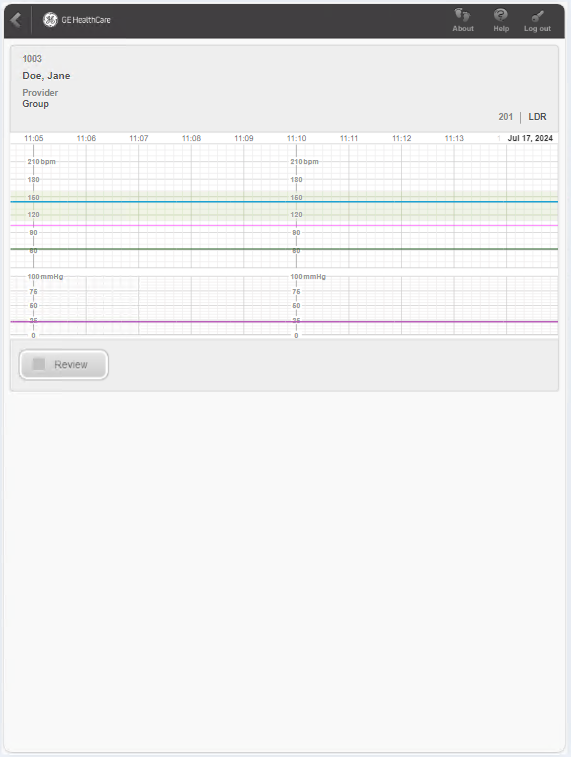Click the dark green trace line near 60
This screenshot has width=571, height=757.
click(x=284, y=249)
